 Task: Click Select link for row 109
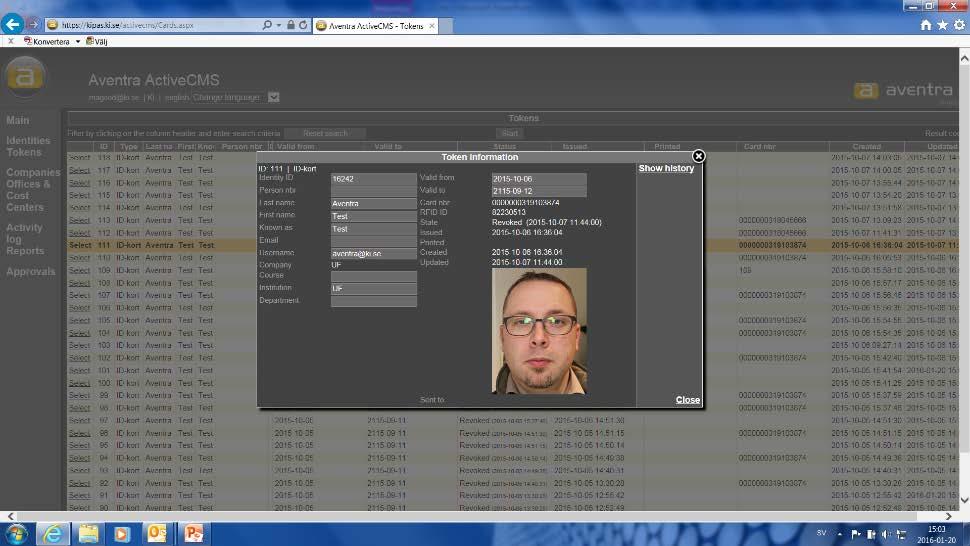click(79, 270)
